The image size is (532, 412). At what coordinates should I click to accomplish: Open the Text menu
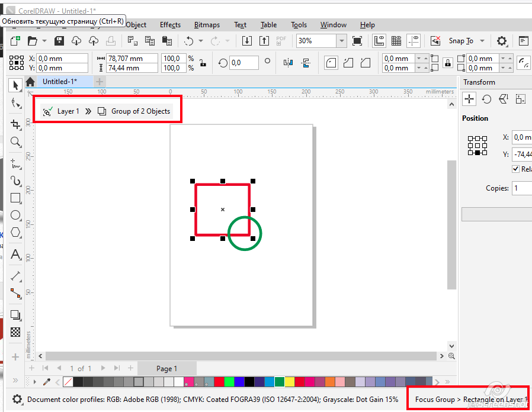(240, 25)
